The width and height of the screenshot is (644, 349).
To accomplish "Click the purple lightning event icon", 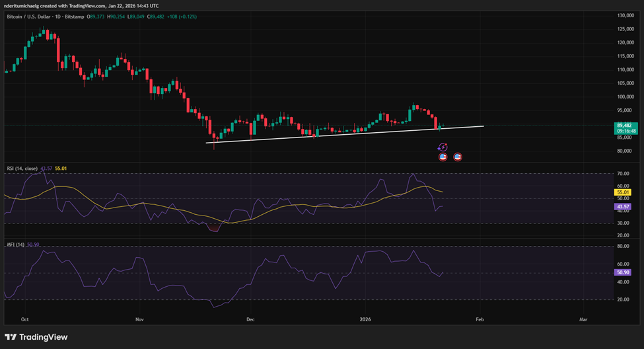I will 443,147.
